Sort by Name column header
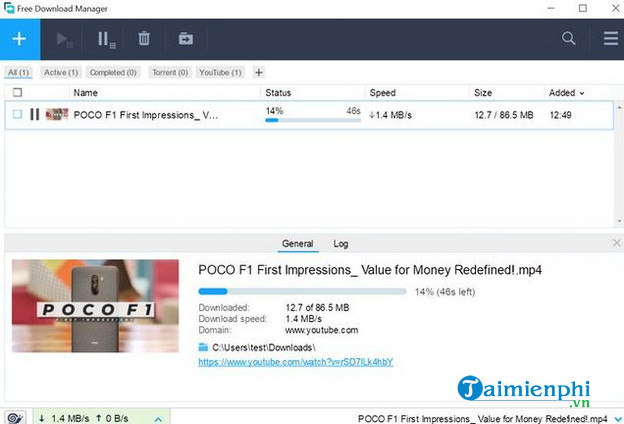 [86, 93]
